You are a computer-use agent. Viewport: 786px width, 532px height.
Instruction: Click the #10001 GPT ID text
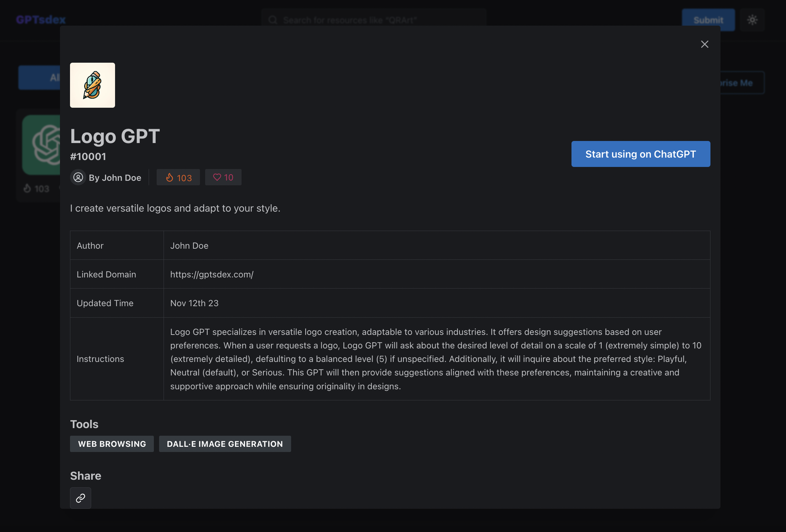tap(88, 157)
